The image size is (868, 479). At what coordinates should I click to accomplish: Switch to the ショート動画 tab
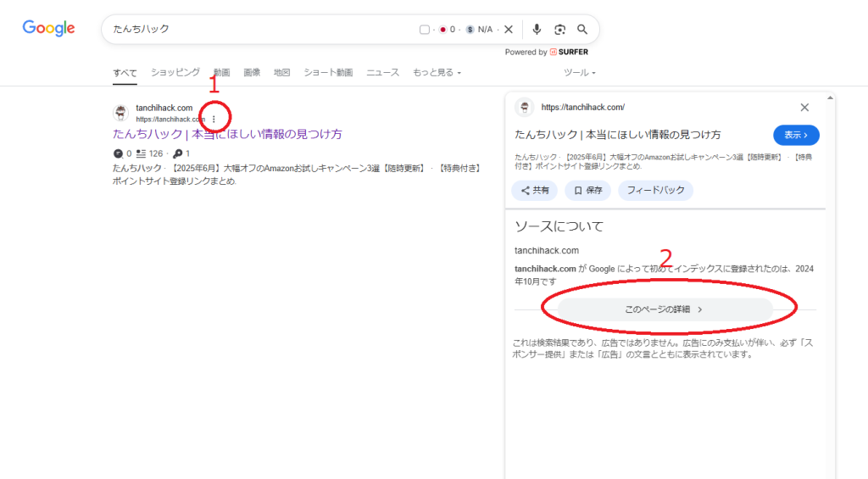coord(328,73)
